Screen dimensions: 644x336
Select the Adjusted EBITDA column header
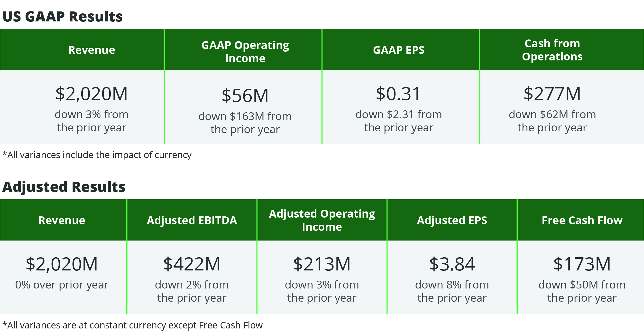click(x=192, y=221)
